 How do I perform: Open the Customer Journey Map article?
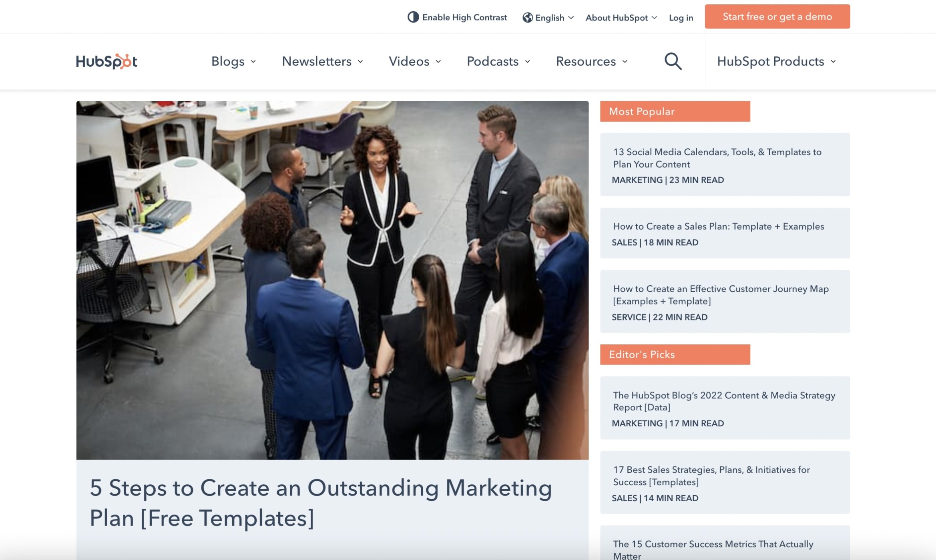(721, 295)
